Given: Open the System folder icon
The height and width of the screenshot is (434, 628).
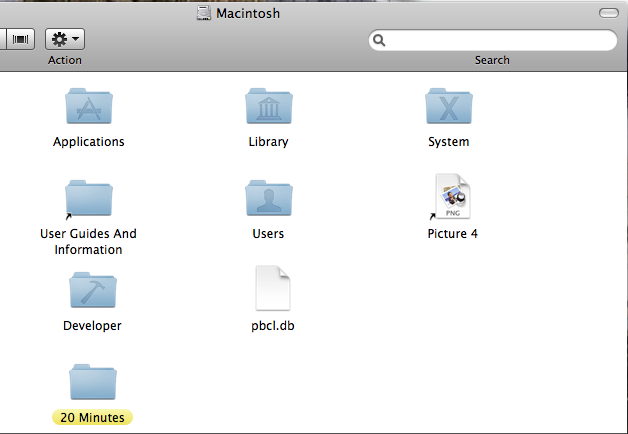Looking at the screenshot, I should click(x=449, y=106).
